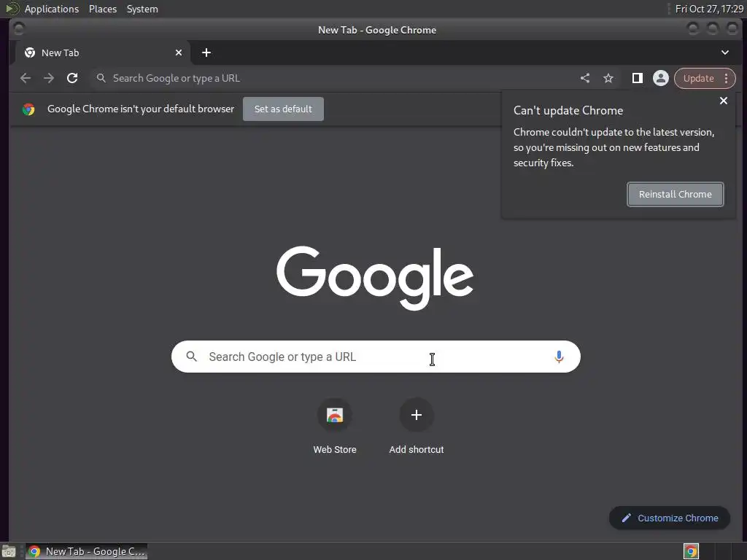Switch to Chrome in the taskbar

[86, 551]
